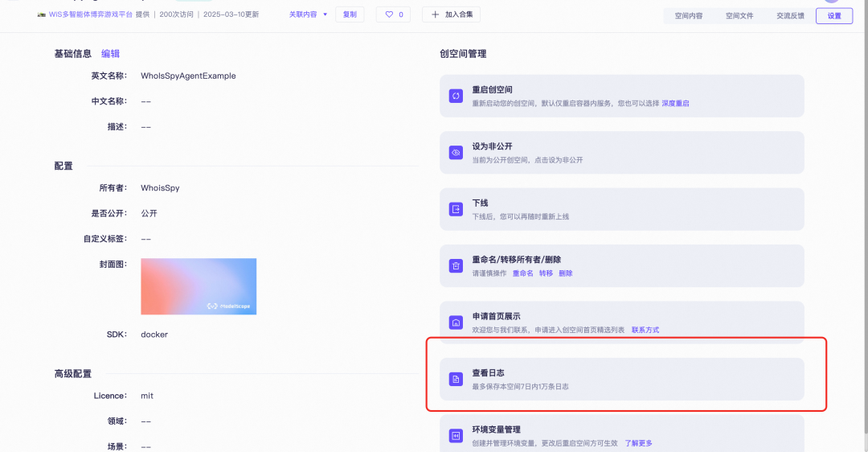
Task: Click the 是否公开 value 公开
Action: point(149,213)
